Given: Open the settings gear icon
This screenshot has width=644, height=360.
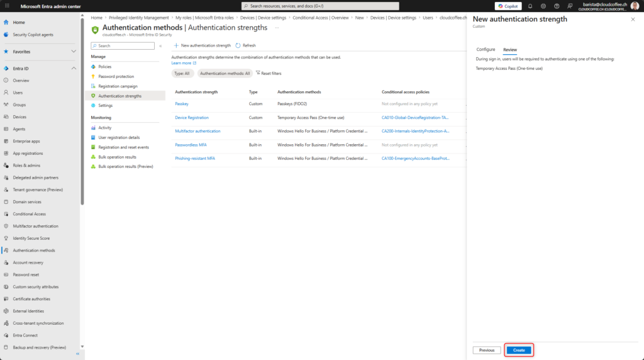Looking at the screenshot, I should [x=543, y=6].
